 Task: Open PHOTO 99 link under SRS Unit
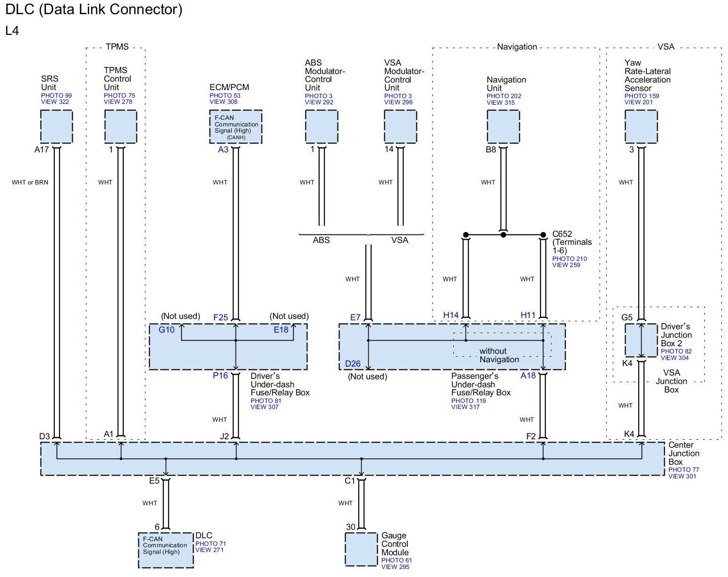pyautogui.click(x=56, y=95)
